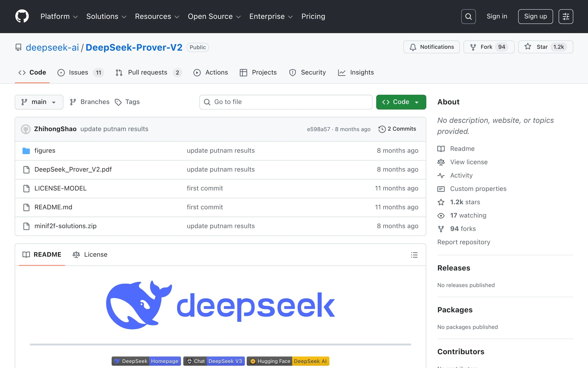Open minif2f-solutions.zip file name
Screen dimensions: 588x368
point(66,226)
